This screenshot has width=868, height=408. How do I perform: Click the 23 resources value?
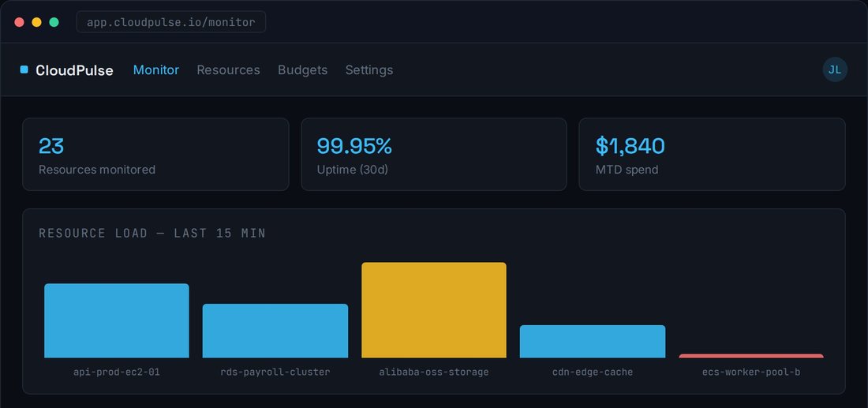51,146
